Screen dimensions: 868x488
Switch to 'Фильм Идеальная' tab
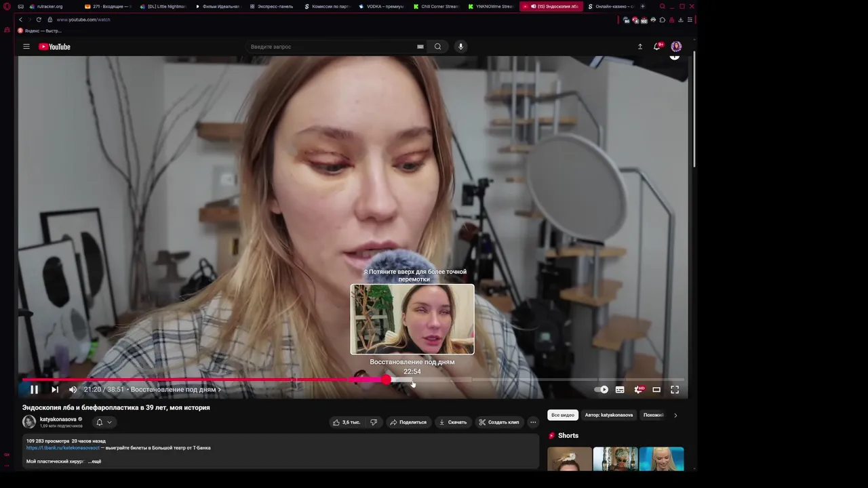click(x=218, y=6)
